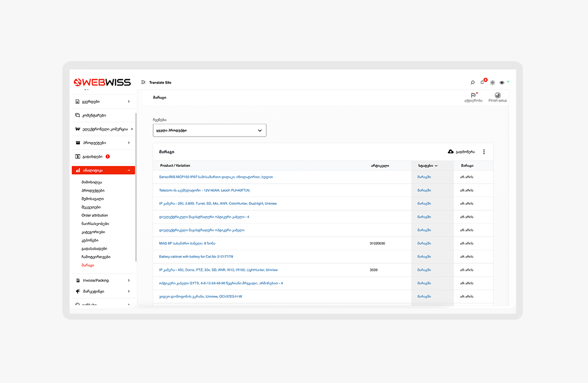
Task: Open the product filter dropdown
Action: pyautogui.click(x=209, y=131)
